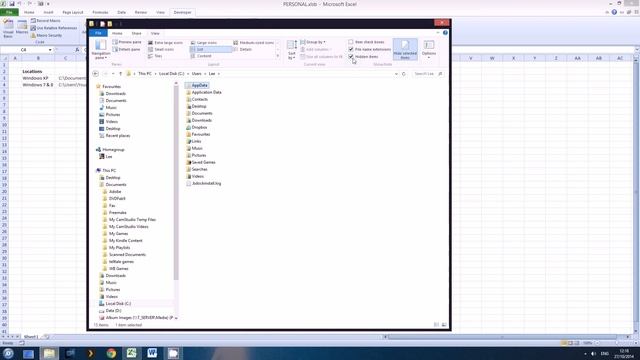Click Use Relative References in Excel
This screenshot has height=360, width=640.
(x=54, y=28)
